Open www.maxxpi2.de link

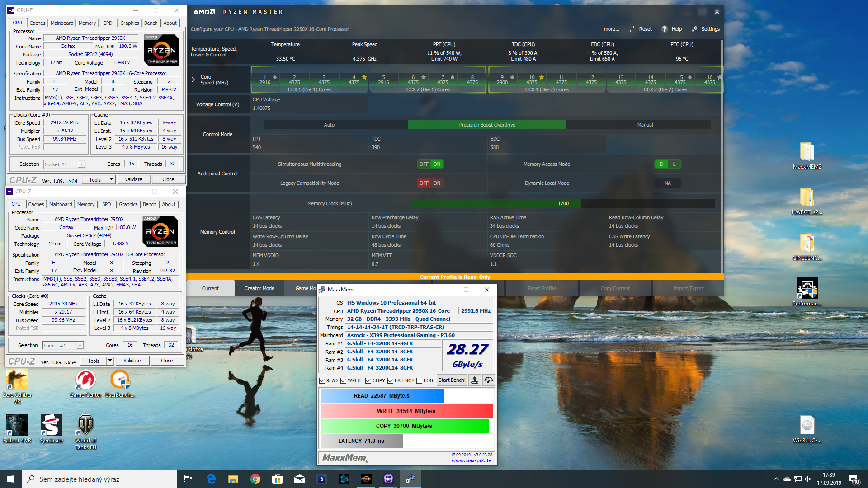[471, 460]
